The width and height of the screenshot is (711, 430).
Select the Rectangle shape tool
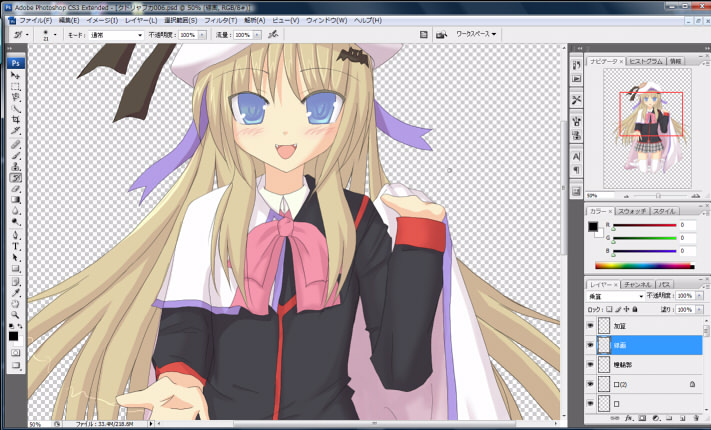coord(15,269)
